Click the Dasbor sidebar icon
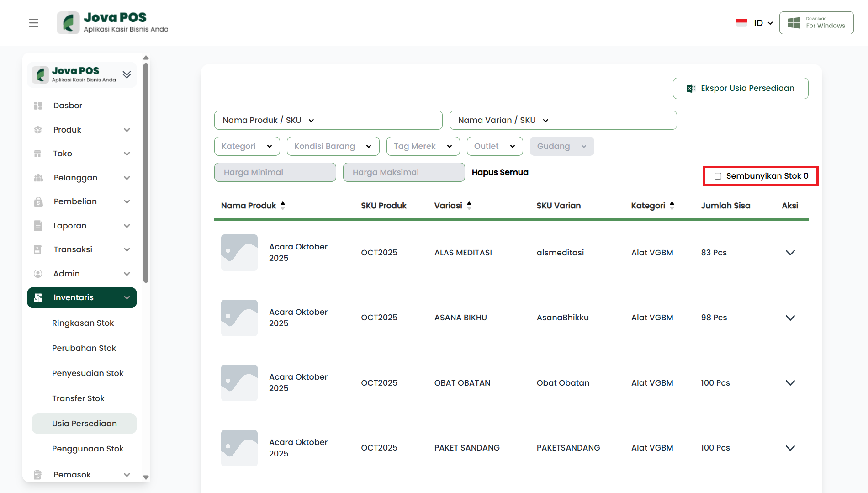Viewport: 868px width, 493px height. click(38, 106)
